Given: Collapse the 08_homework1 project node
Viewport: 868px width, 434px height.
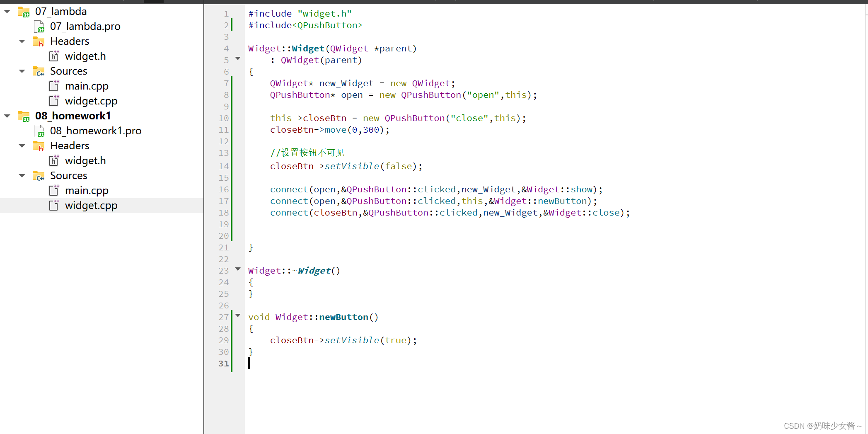Looking at the screenshot, I should click(x=7, y=116).
